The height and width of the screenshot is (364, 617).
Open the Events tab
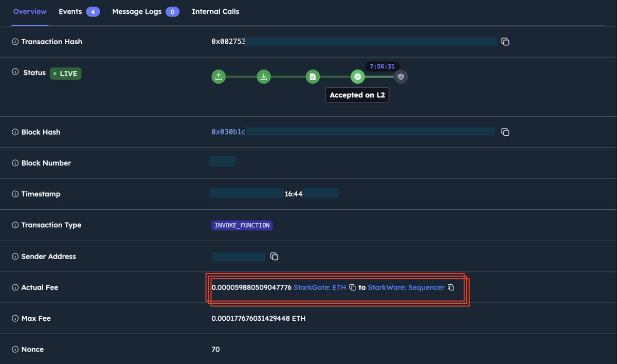click(79, 11)
